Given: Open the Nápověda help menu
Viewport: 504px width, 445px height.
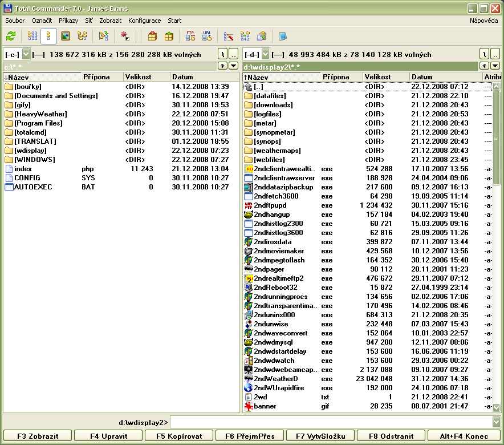Looking at the screenshot, I should 483,21.
